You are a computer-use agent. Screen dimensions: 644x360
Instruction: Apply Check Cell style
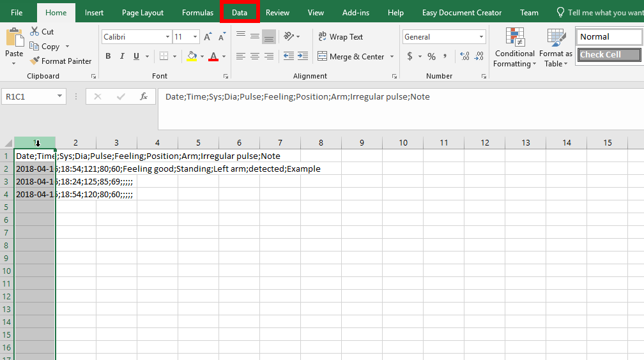pyautogui.click(x=609, y=55)
